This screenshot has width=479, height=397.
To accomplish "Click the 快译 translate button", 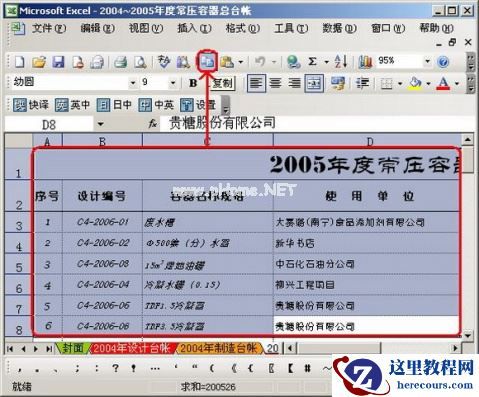I will pos(31,105).
